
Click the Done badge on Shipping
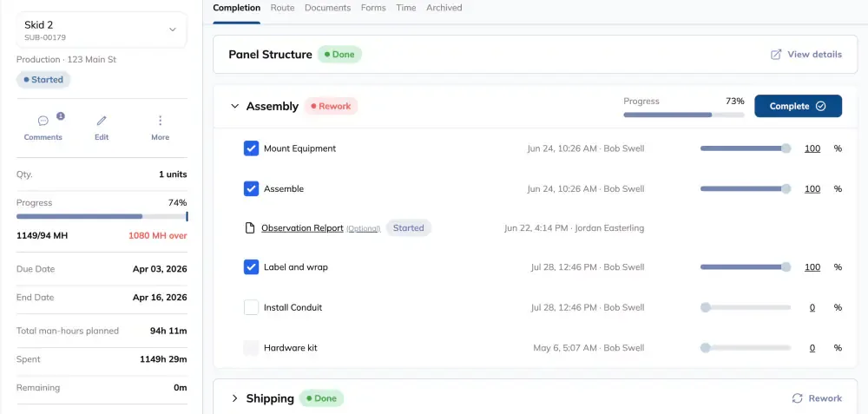[x=321, y=398]
